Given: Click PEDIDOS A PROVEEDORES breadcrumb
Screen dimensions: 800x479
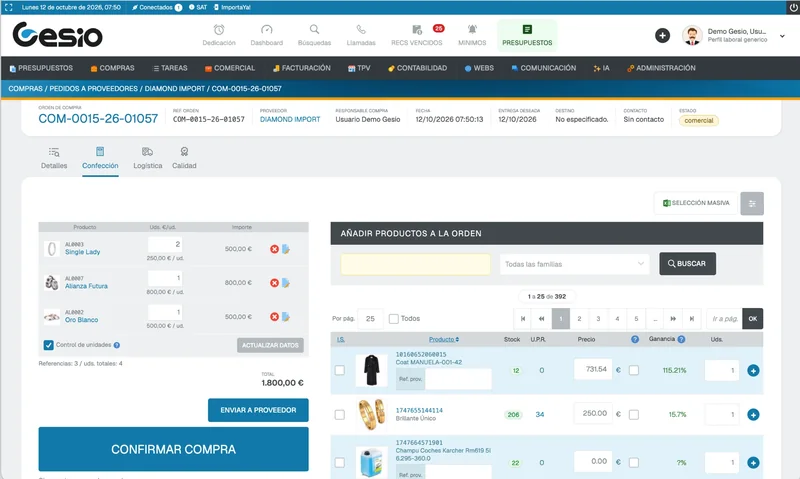Looking at the screenshot, I should coord(93,89).
